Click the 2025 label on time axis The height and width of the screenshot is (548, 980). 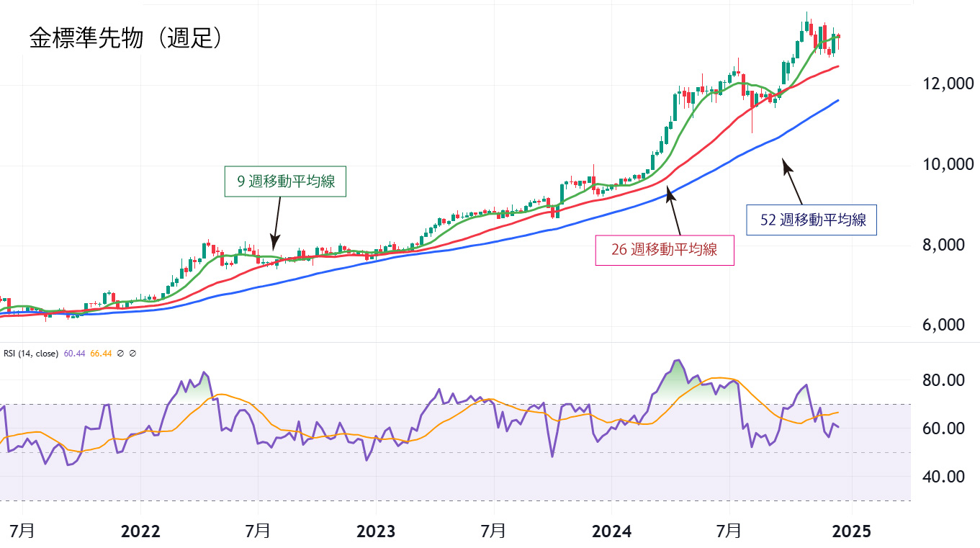(x=851, y=532)
